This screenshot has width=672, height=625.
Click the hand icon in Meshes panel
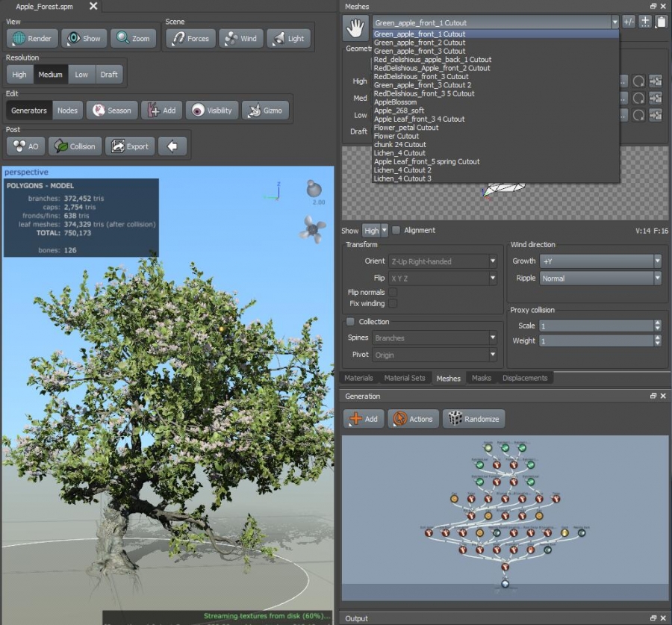[x=355, y=28]
